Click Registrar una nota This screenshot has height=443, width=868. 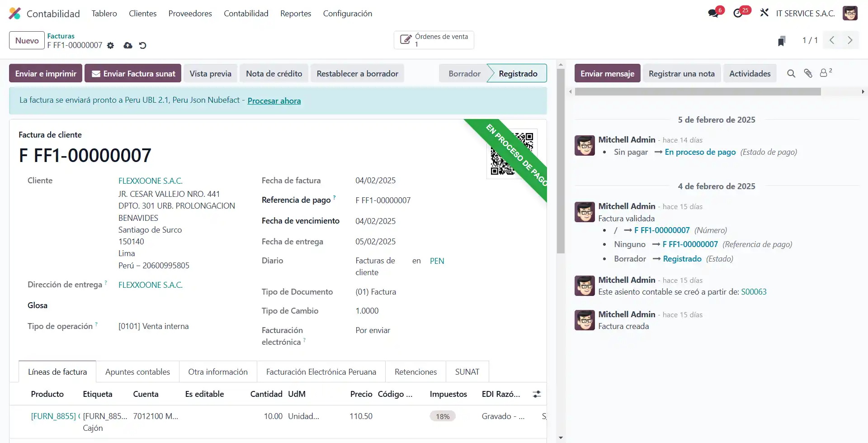(682, 73)
